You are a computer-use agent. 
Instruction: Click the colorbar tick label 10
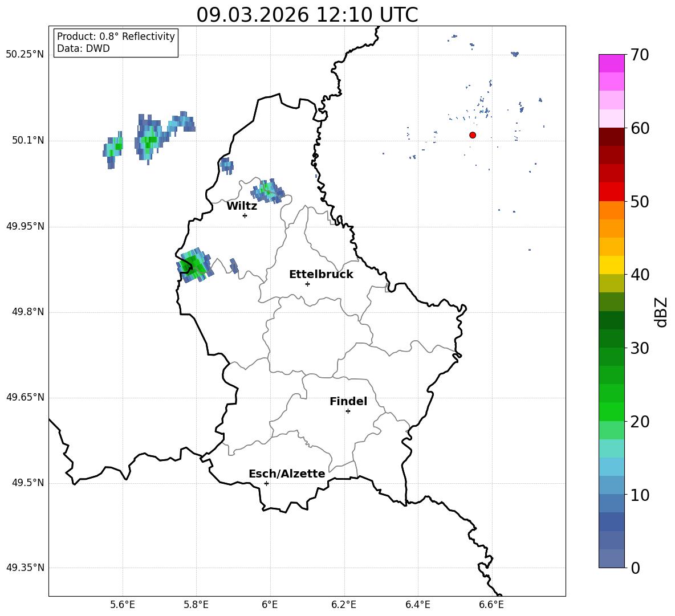(640, 495)
